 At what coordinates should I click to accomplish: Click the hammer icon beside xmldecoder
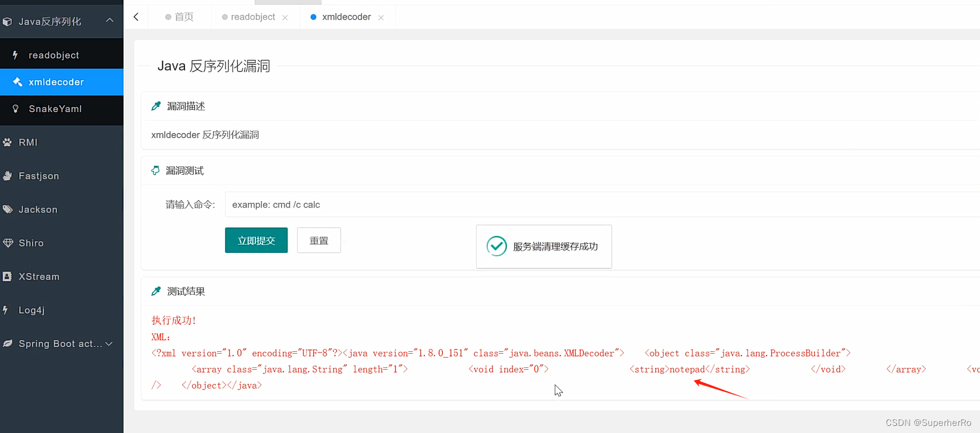click(17, 82)
